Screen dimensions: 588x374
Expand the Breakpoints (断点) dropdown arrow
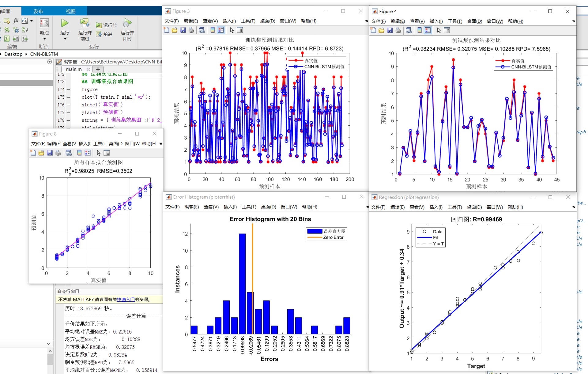tap(44, 39)
